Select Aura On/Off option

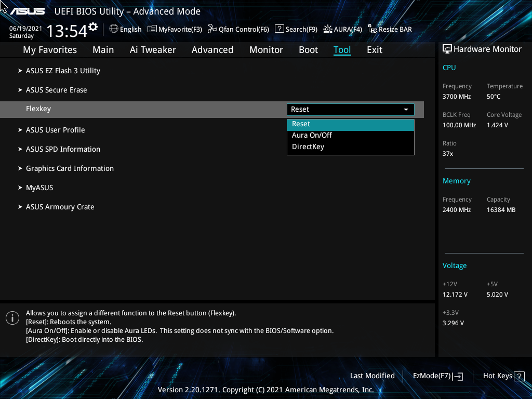pyautogui.click(x=312, y=135)
